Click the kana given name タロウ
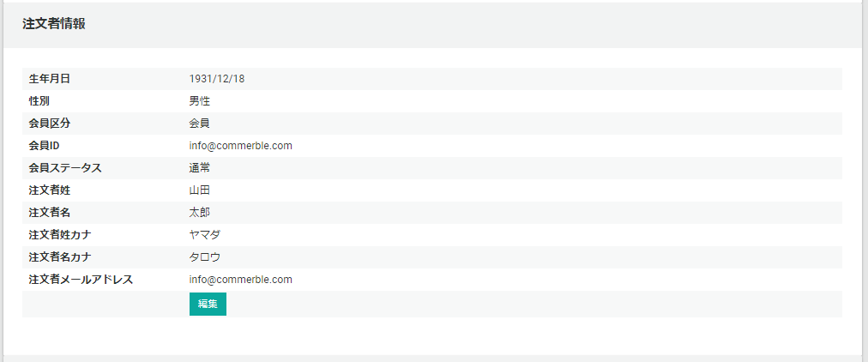 (x=205, y=256)
